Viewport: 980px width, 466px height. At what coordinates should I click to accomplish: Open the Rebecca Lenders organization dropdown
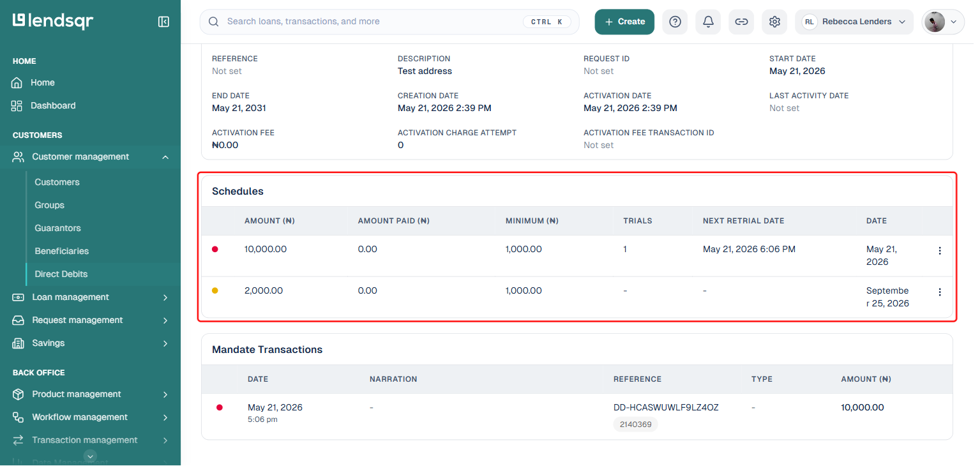854,22
